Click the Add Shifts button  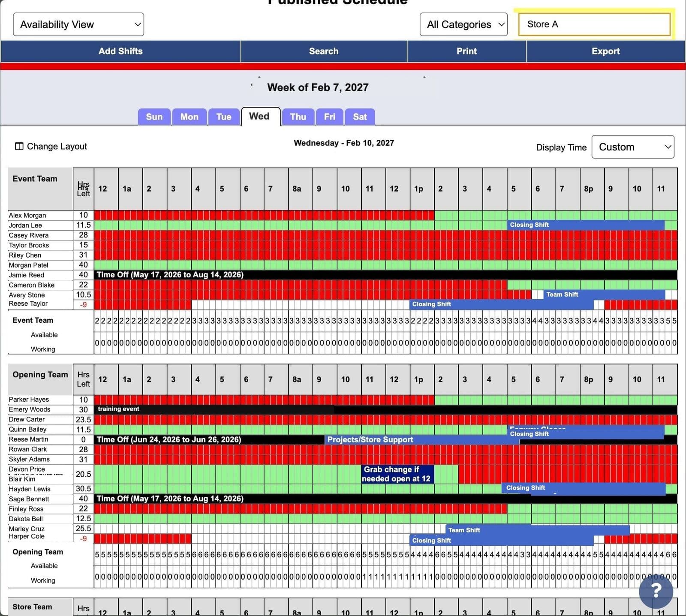pos(120,51)
